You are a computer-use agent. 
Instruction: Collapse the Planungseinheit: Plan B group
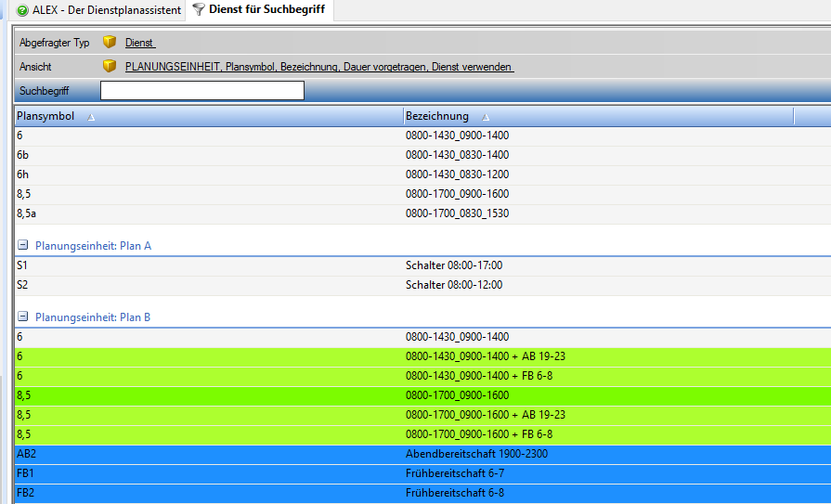[23, 317]
